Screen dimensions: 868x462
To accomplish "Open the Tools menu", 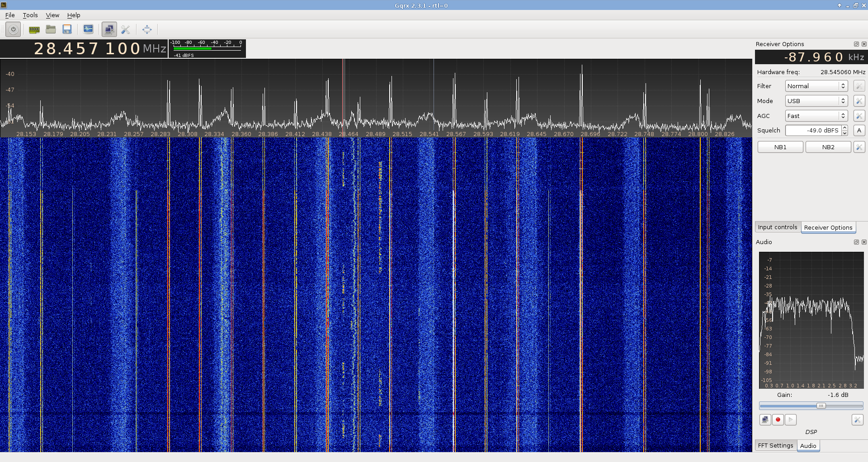I will click(30, 15).
